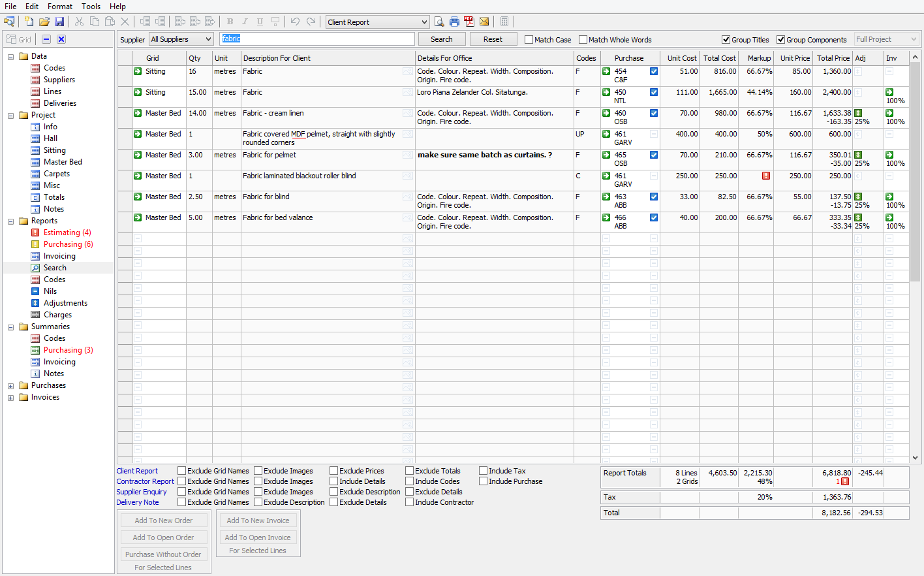Click the Search button

coord(442,39)
